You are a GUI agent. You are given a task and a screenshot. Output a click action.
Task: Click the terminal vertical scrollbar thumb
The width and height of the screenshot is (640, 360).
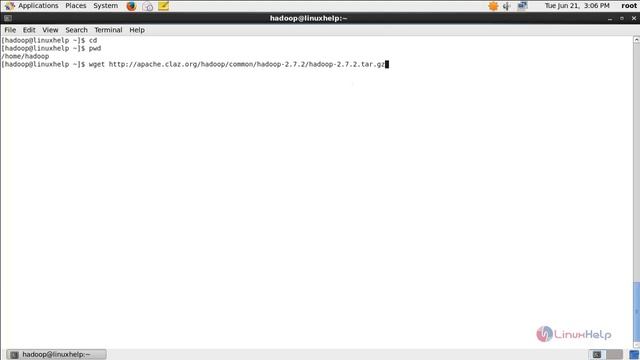[x=636, y=312]
